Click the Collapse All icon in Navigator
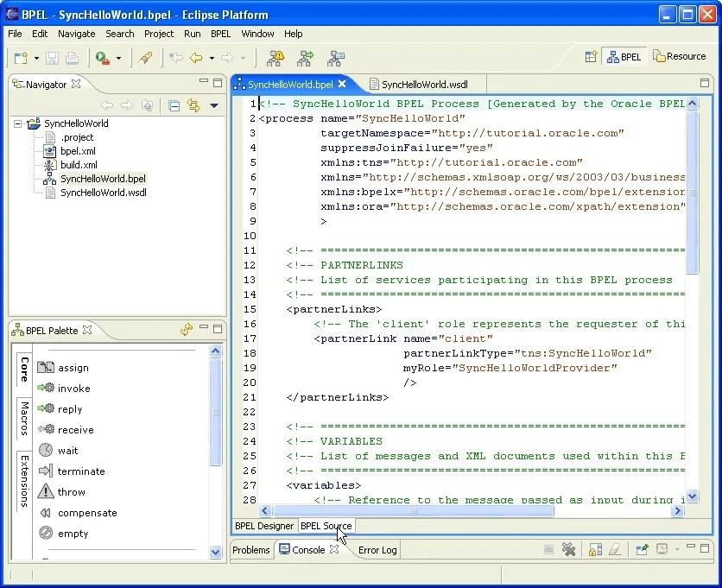The image size is (722, 588). pyautogui.click(x=174, y=105)
